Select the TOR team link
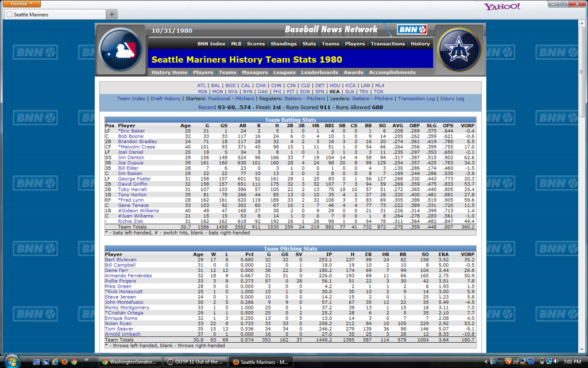Image resolution: width=588 pixels, height=368 pixels. (x=378, y=91)
